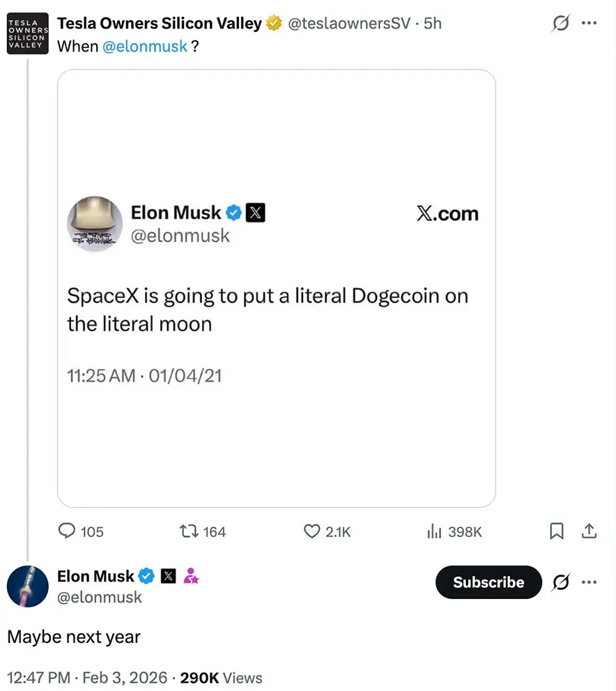Reply to the Dogecoin tweet
Image resolution: width=616 pixels, height=691 pixels.
(x=66, y=531)
